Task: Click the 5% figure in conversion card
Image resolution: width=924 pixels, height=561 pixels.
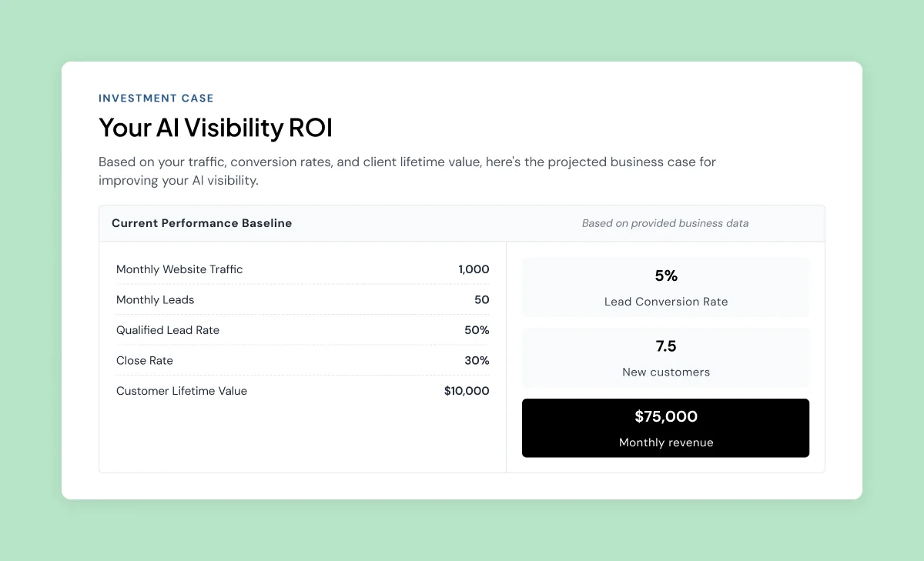Action: click(666, 276)
